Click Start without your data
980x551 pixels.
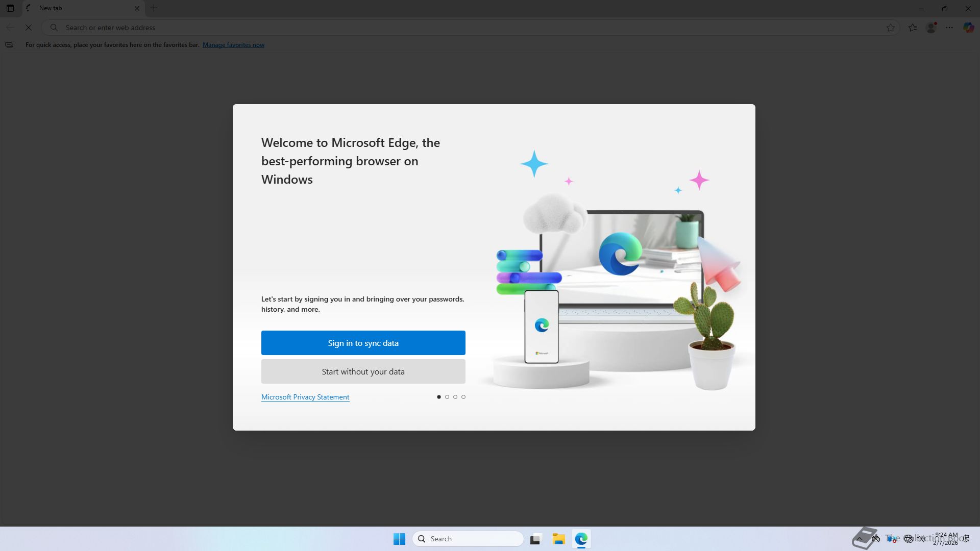click(363, 371)
